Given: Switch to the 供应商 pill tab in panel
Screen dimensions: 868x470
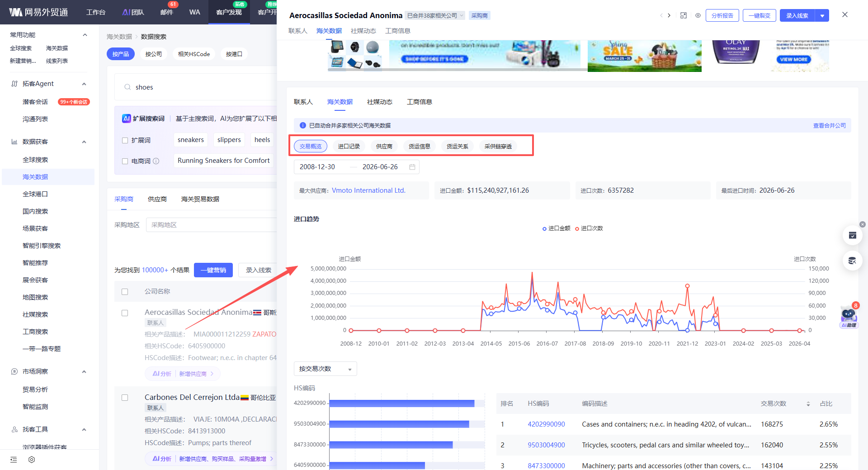Looking at the screenshot, I should coord(384,146).
